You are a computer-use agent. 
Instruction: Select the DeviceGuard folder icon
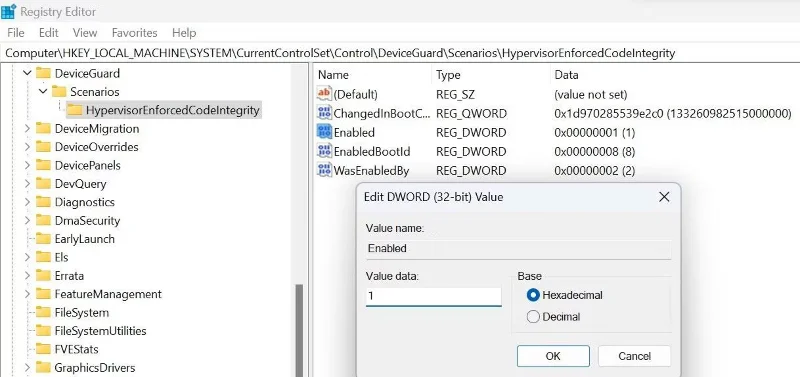pos(43,73)
